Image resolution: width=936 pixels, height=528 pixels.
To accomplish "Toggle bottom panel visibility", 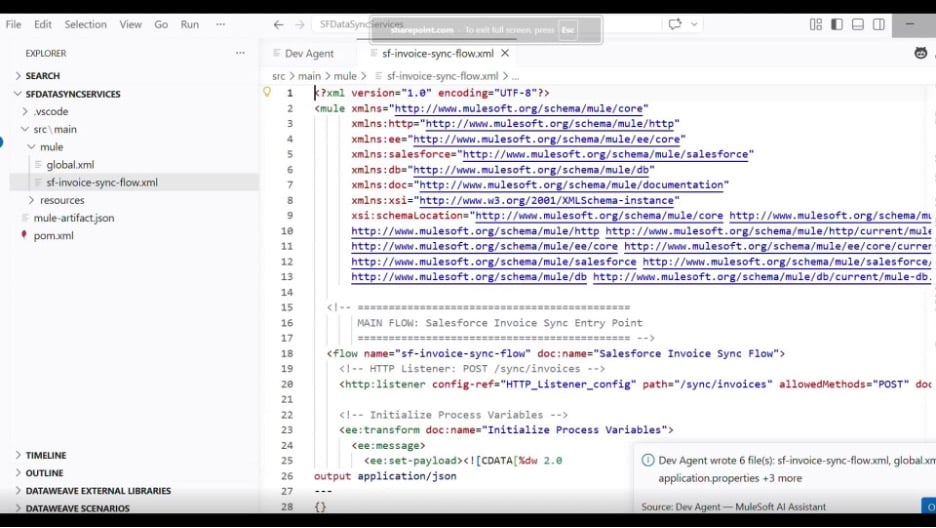I will (x=858, y=24).
